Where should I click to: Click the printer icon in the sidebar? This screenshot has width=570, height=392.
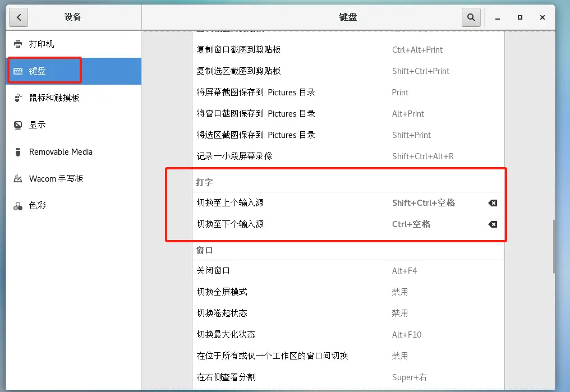point(18,44)
